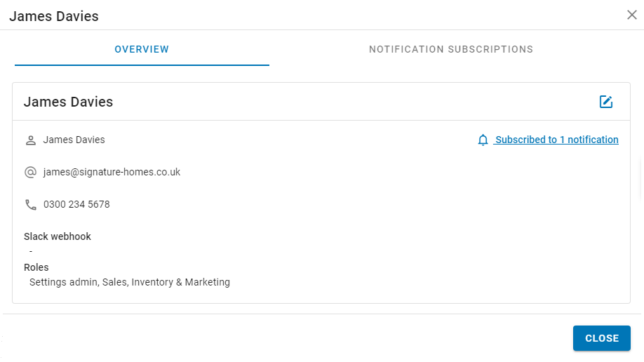Viewport: 644px width, 362px height.
Task: Click the Settings admin, Sales roles text
Action: tap(130, 282)
